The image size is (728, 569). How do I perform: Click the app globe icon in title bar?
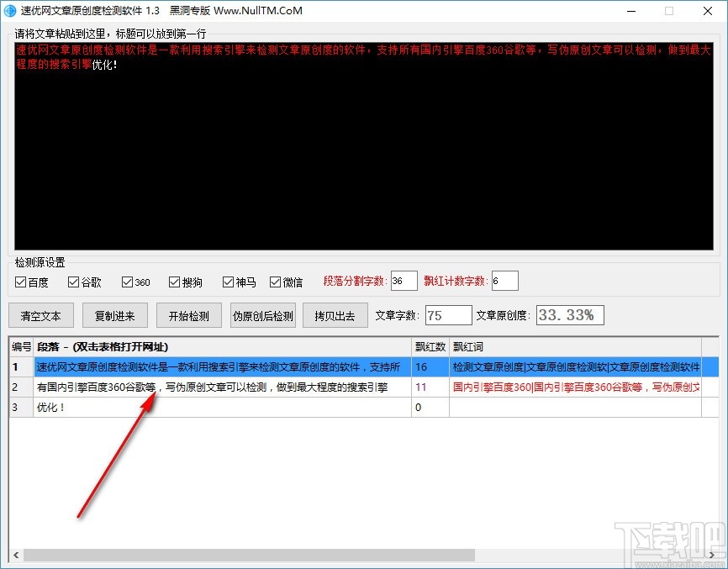click(x=10, y=11)
